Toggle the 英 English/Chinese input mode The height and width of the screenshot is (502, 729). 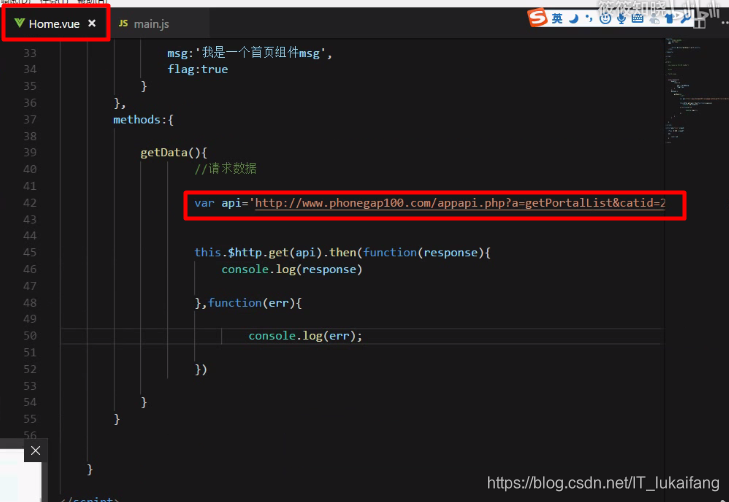point(557,19)
